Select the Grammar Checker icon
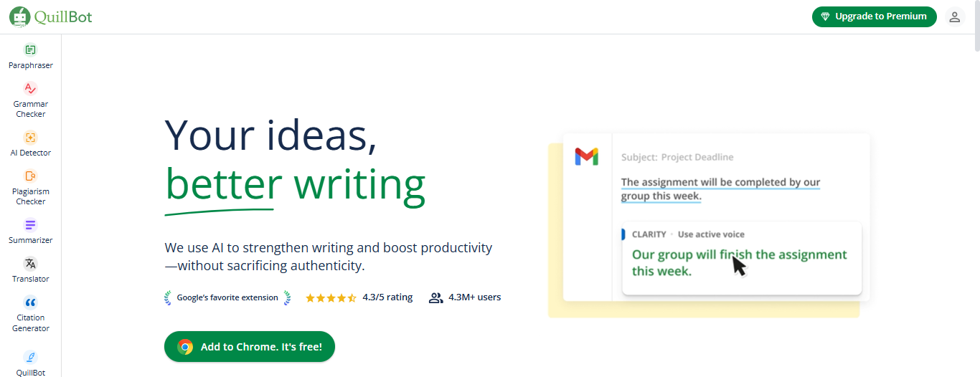Screen dimensions: 980x377 tap(30, 89)
